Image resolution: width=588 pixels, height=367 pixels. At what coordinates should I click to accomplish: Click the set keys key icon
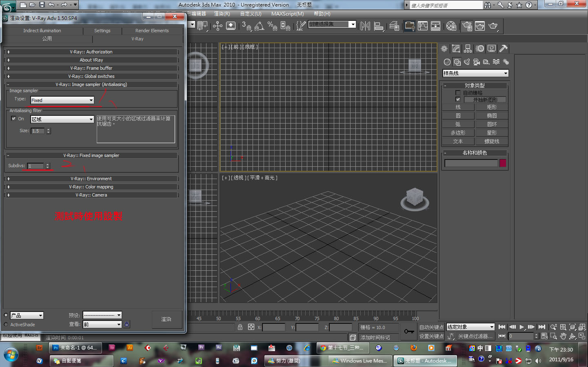tap(409, 332)
